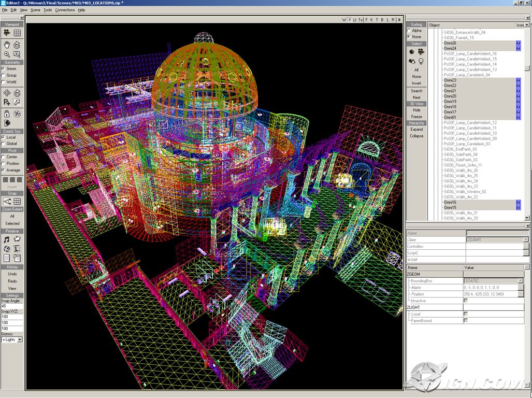The width and height of the screenshot is (532, 398).
Task: Open the Tools menu
Action: coord(48,10)
